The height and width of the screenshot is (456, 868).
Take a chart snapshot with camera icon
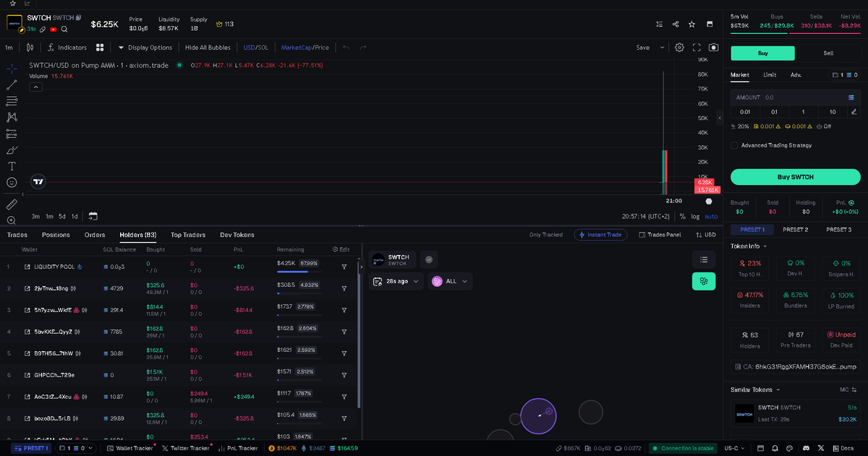(x=714, y=48)
